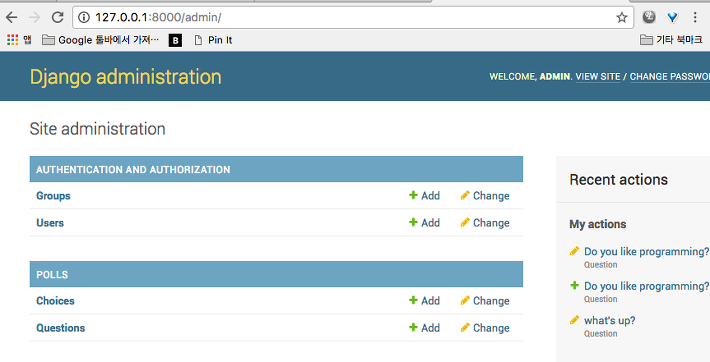Open the Groups model list
Viewport: 710px width, 362px height.
tap(53, 196)
